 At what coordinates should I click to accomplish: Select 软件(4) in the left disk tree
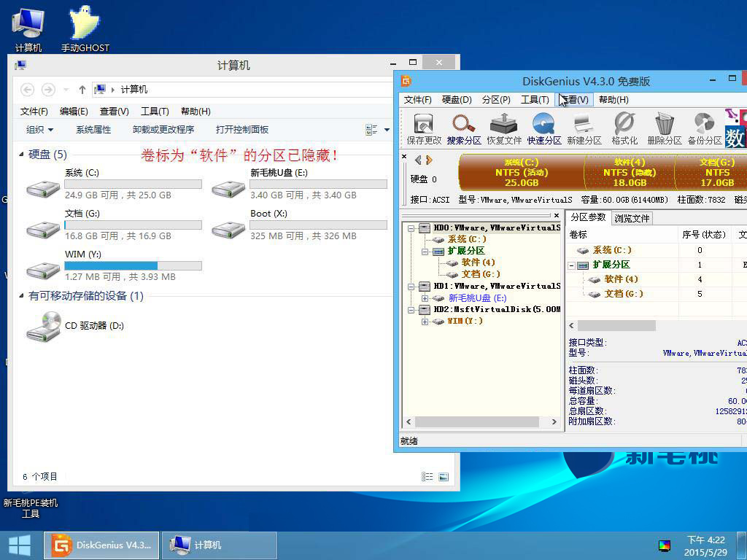tap(478, 262)
